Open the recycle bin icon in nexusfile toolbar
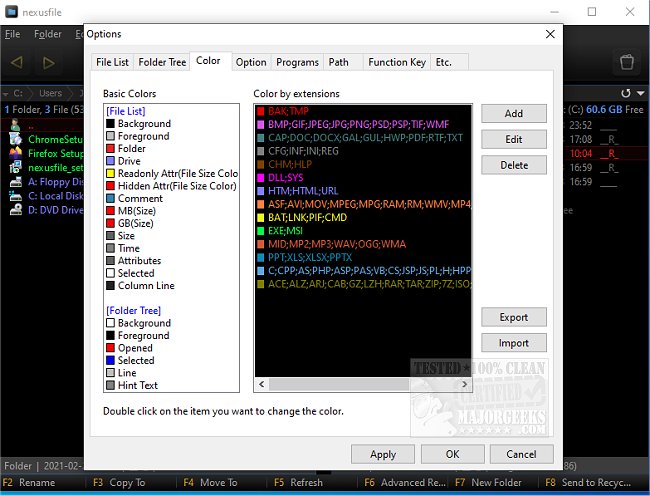Image resolution: width=650 pixels, height=496 pixels. 626,62
